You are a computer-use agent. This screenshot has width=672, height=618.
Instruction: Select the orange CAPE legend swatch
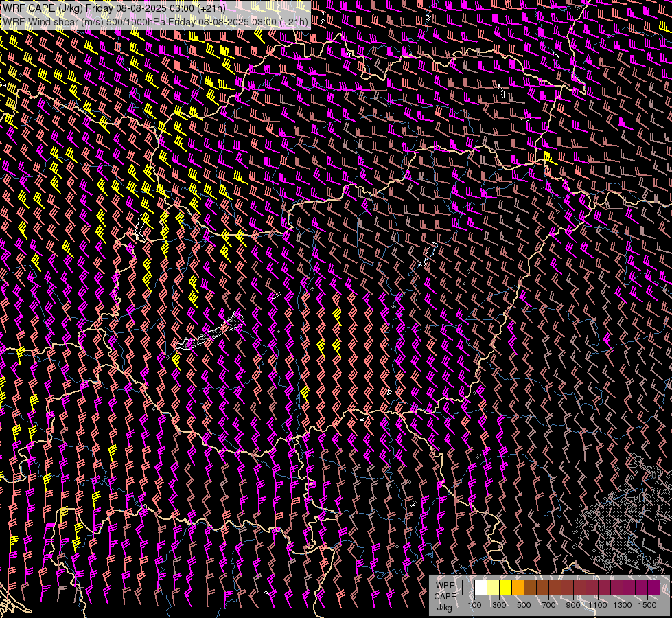(x=518, y=588)
